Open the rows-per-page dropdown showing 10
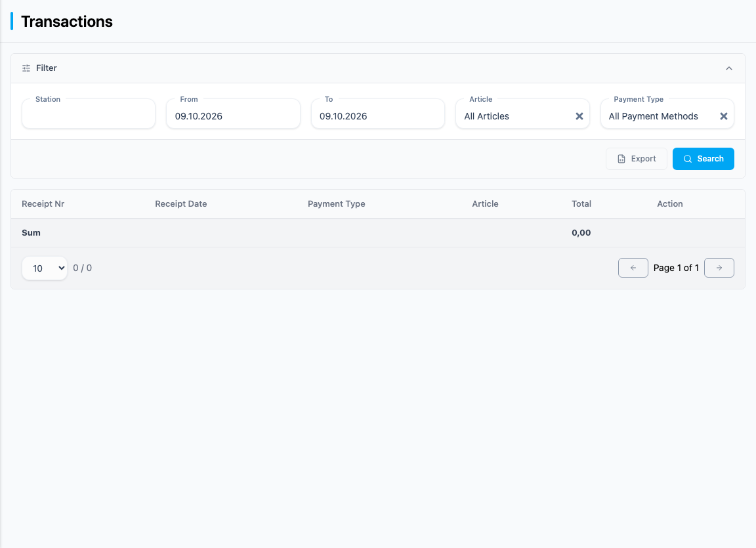Viewport: 756px width, 548px height. 45,268
